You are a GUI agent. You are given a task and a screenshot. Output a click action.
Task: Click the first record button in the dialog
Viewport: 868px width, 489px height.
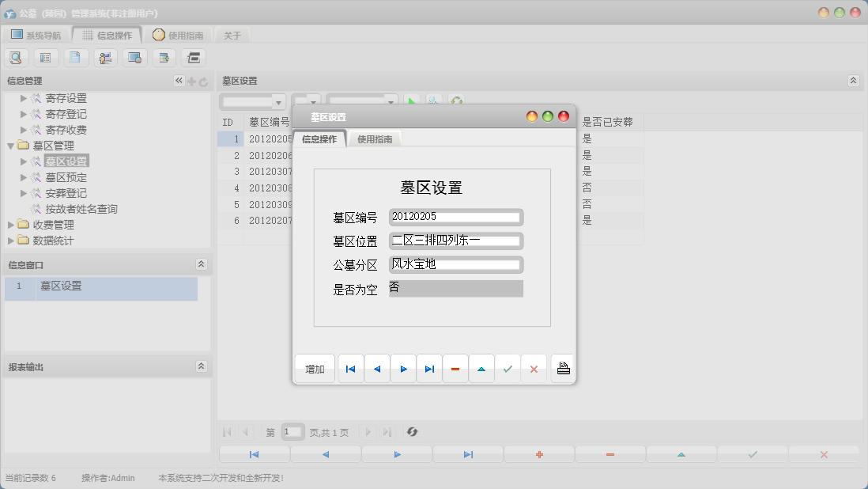[x=350, y=369]
